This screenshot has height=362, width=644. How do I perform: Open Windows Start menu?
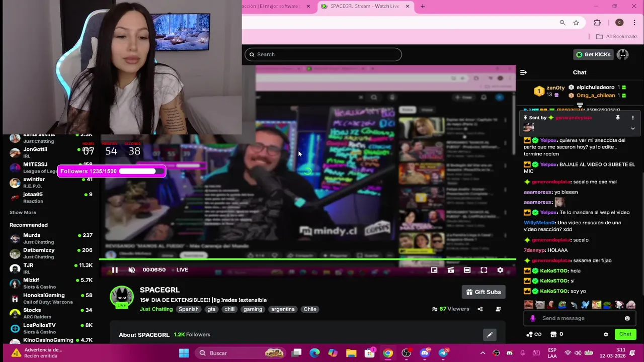coord(184,353)
